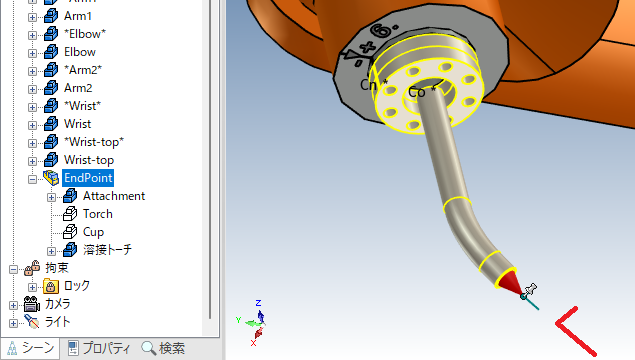Image resolution: width=635 pixels, height=360 pixels.
Task: Click the ロック padlock folder icon
Action: [x=51, y=286]
